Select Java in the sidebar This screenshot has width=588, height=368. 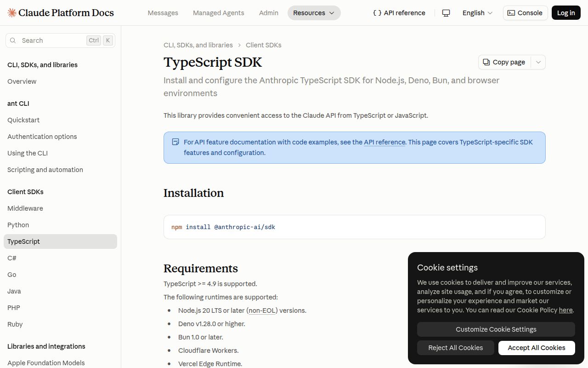[60, 291]
